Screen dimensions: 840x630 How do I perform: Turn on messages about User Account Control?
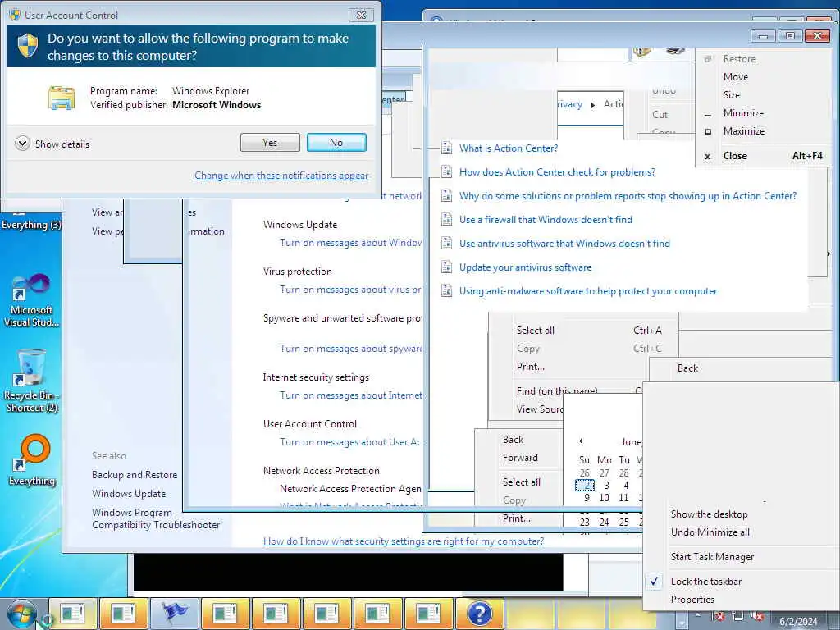[x=350, y=442]
